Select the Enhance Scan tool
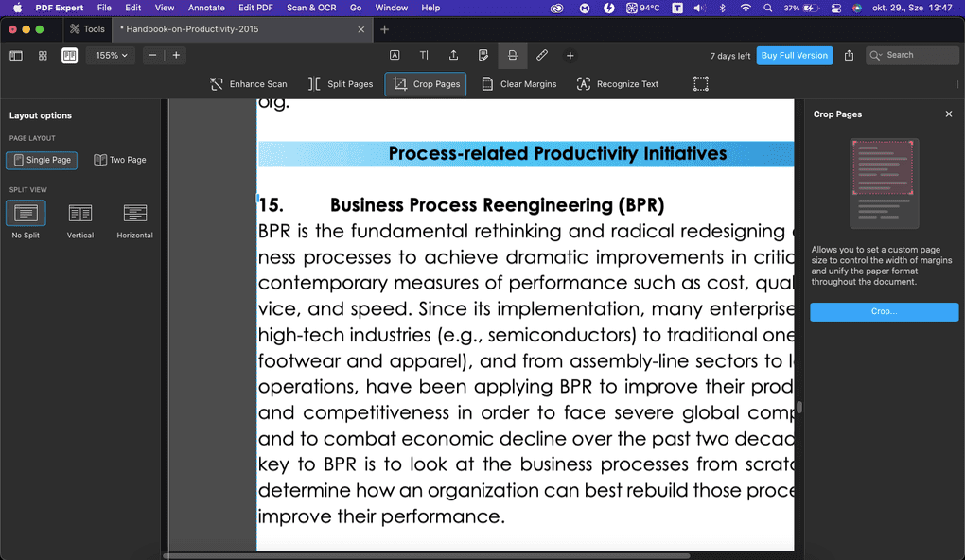 point(248,83)
